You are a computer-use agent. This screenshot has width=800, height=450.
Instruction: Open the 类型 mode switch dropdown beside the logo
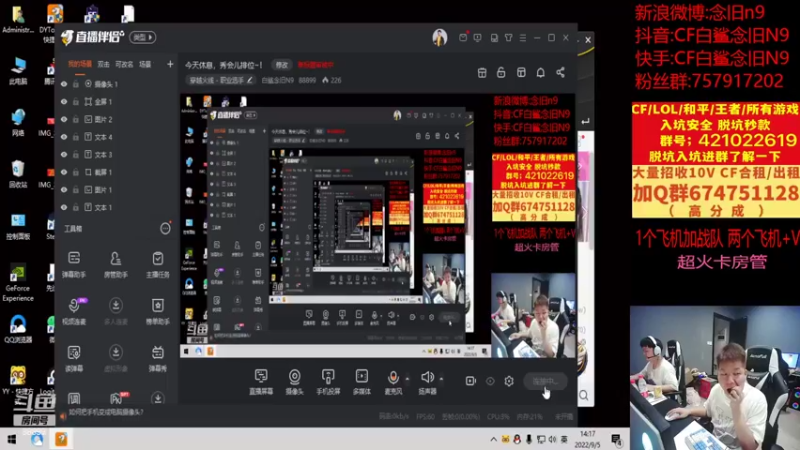(x=143, y=37)
